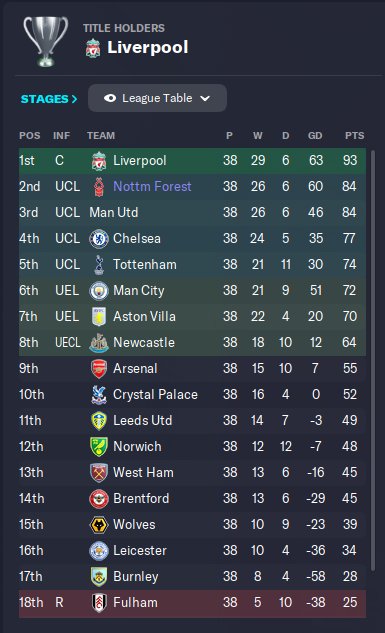The image size is (385, 633).
Task: Click the Aston Villa club badge
Action: (x=99, y=316)
